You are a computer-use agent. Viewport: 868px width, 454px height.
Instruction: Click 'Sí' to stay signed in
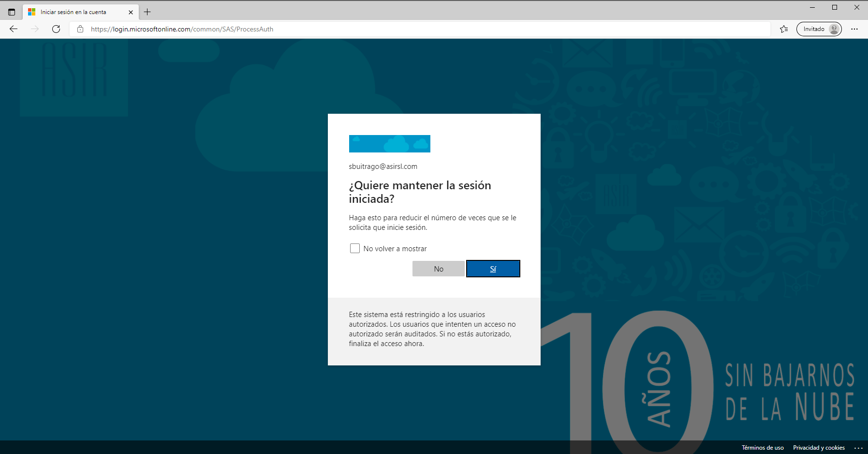tap(493, 268)
